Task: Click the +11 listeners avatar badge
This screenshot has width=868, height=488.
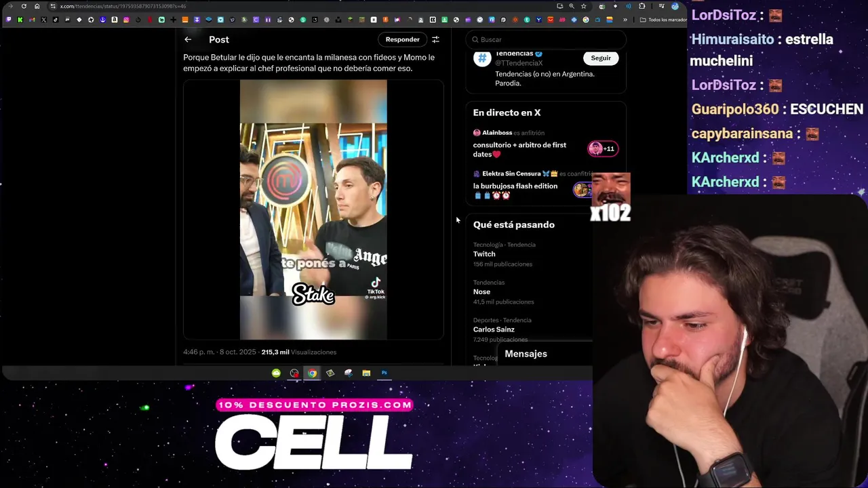Action: pyautogui.click(x=603, y=148)
